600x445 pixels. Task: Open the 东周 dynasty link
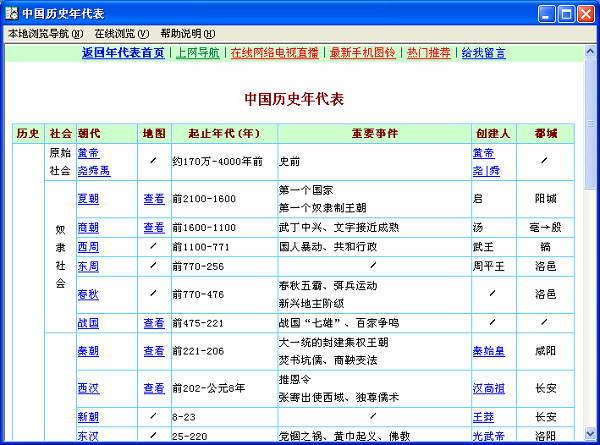click(88, 266)
